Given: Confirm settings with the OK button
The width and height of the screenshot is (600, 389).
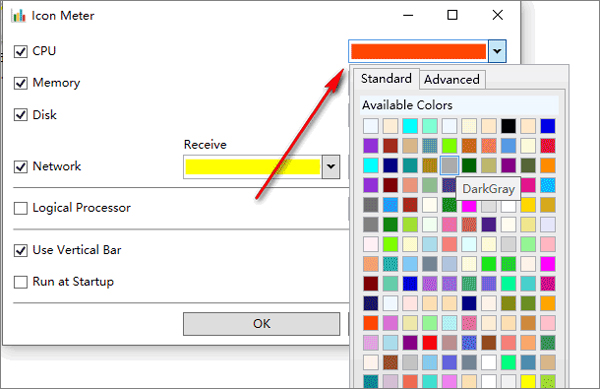Looking at the screenshot, I should pyautogui.click(x=261, y=324).
